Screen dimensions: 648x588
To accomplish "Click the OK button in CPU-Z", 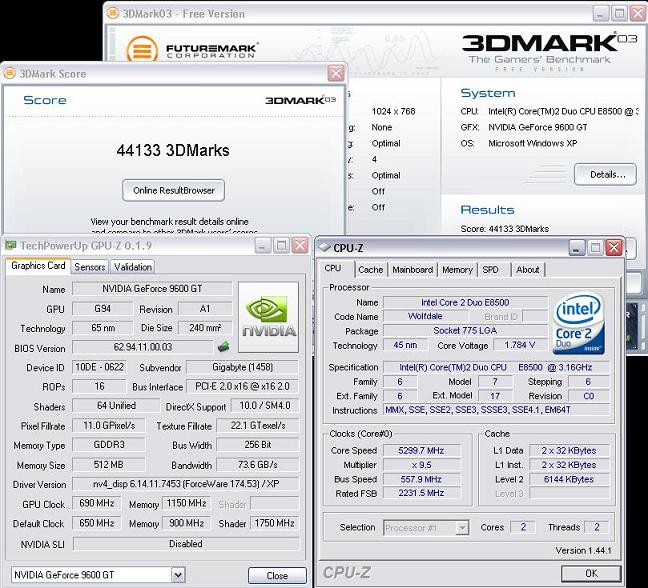I will [591, 573].
